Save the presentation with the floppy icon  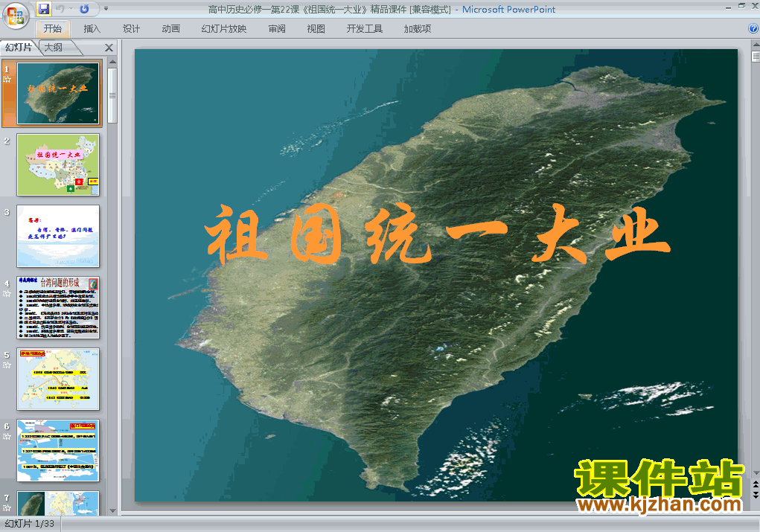pos(44,9)
